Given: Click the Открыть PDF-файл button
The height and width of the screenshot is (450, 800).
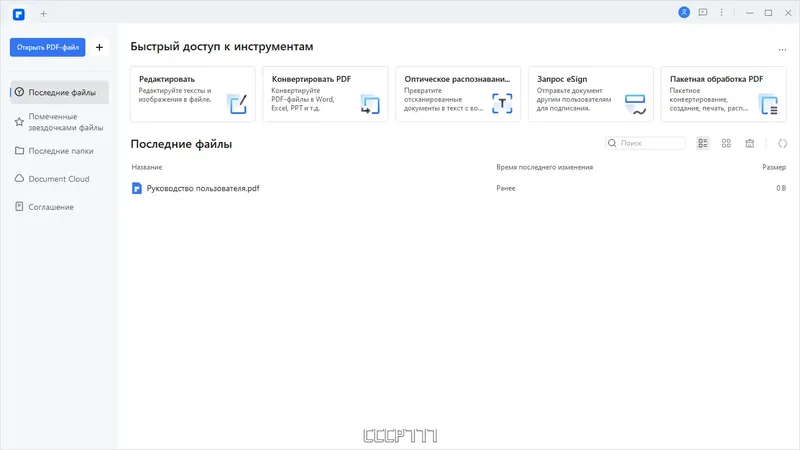Looking at the screenshot, I should 47,47.
